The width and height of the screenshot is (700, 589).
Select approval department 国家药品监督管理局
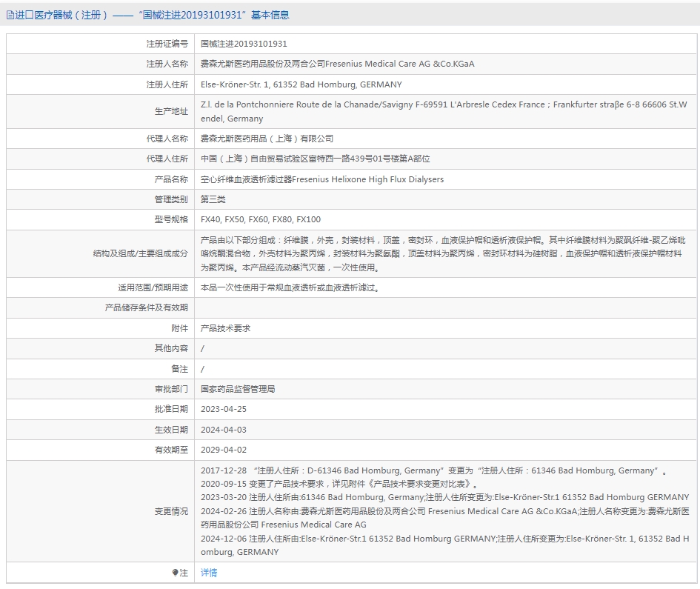point(238,389)
